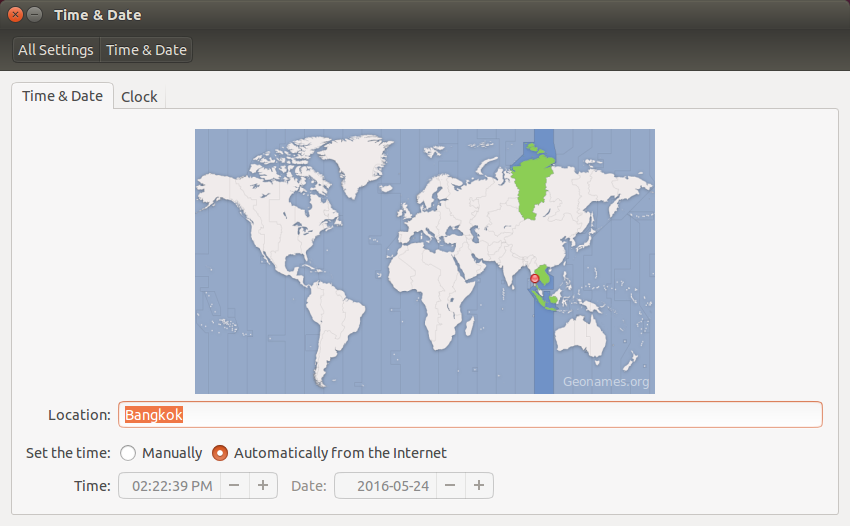Viewport: 850px width, 526px height.
Task: Choose Automatically from the Internet option
Action: point(220,453)
